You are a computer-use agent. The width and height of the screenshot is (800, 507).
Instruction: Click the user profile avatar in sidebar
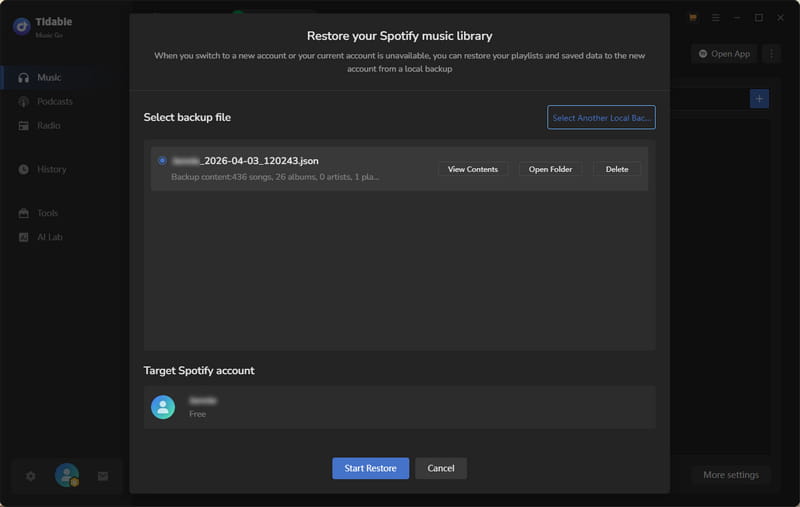click(67, 475)
